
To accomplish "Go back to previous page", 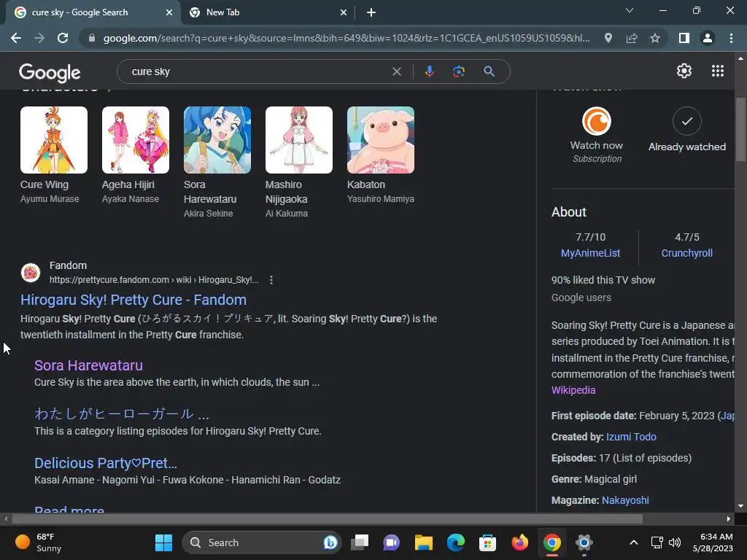I will (16, 38).
